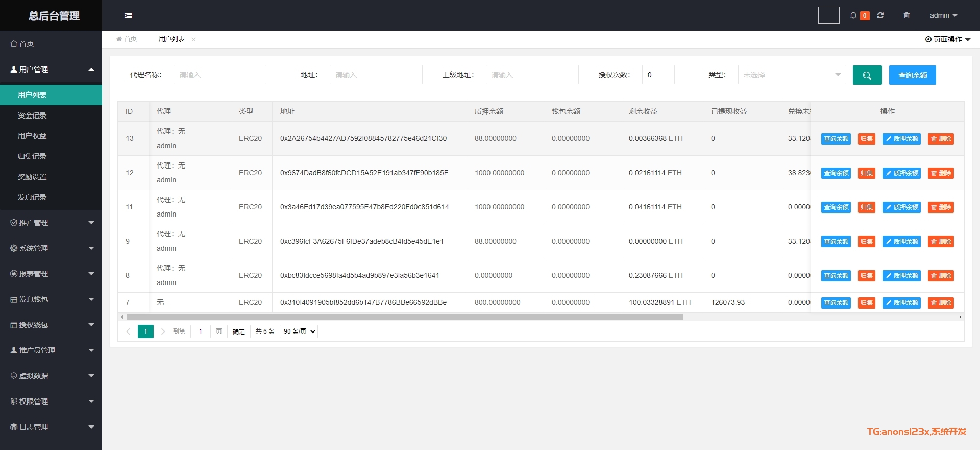The image size is (980, 450).
Task: Open the 类型 select box
Action: coord(792,75)
